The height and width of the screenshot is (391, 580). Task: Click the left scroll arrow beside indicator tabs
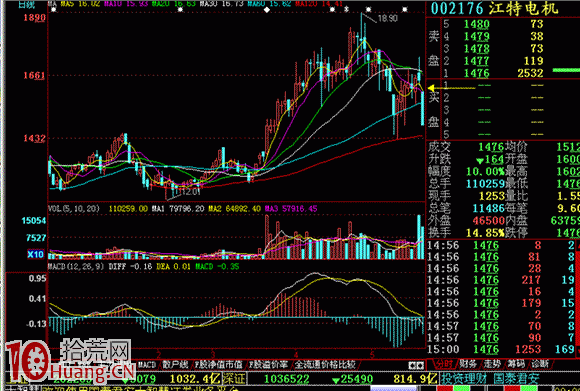point(412,365)
